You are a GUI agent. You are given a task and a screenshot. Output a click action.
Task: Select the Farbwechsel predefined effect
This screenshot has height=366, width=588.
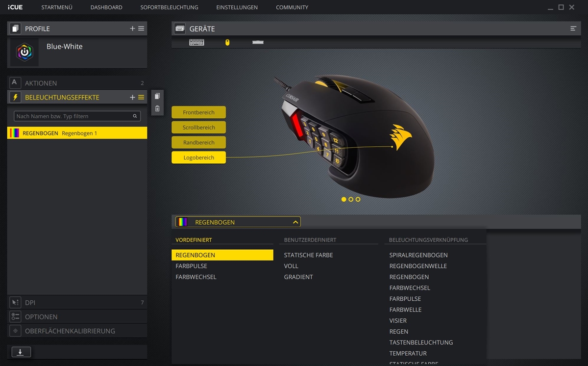click(196, 277)
